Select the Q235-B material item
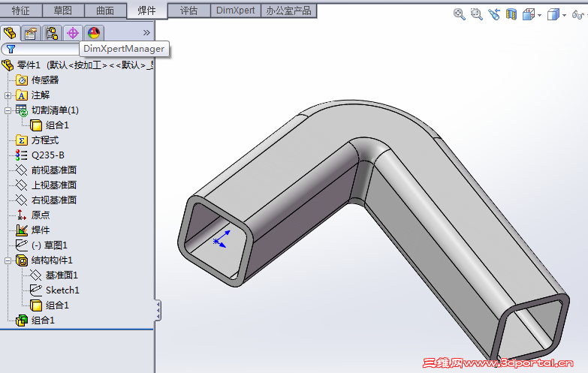Viewport: 588px width, 373px height. [x=48, y=155]
